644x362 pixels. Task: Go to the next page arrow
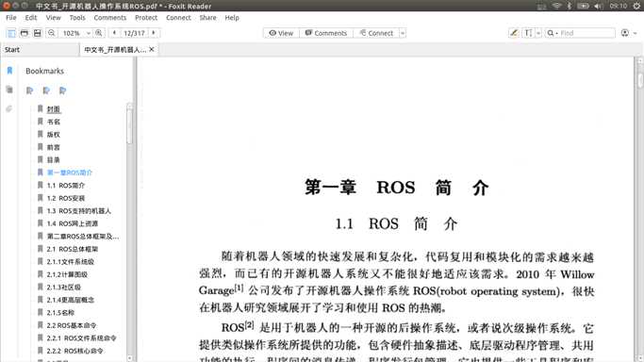pos(154,33)
